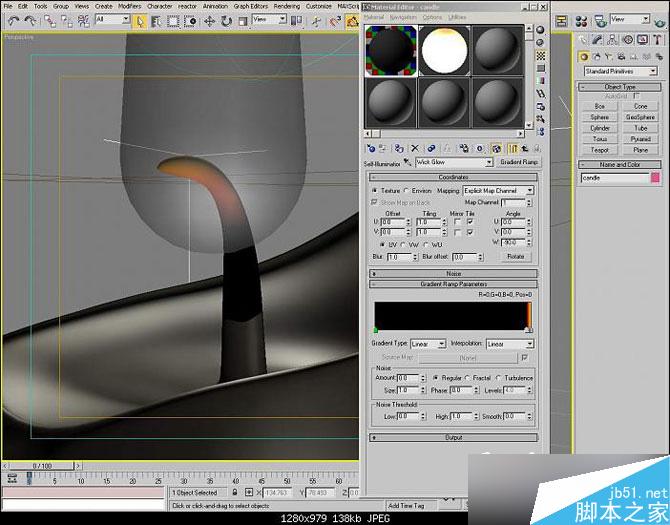
Task: Select the Environ mapping radio button
Action: point(406,190)
